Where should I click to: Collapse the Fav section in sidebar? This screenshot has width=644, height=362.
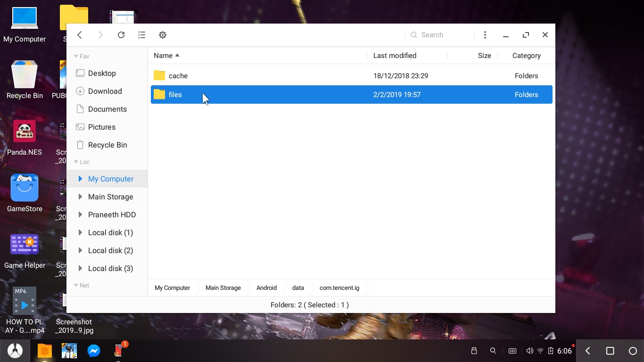pos(76,56)
